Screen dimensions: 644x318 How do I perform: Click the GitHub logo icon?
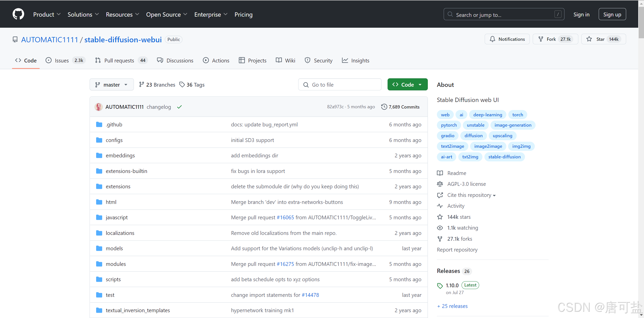tap(18, 14)
